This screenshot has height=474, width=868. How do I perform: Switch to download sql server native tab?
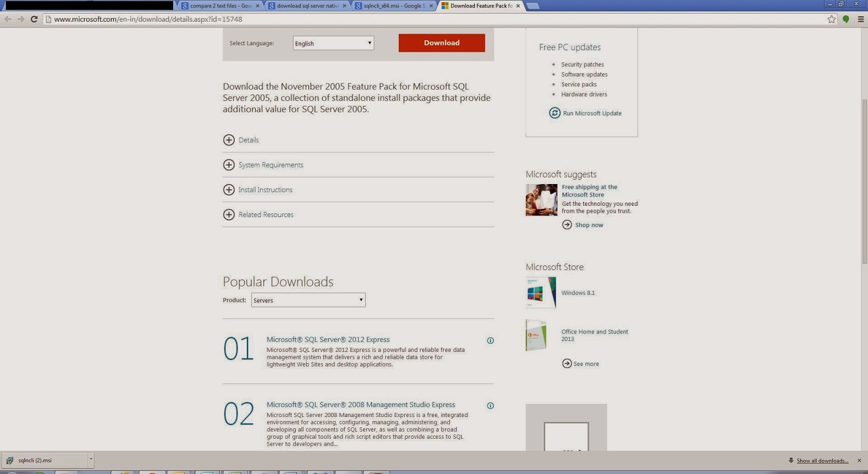307,6
